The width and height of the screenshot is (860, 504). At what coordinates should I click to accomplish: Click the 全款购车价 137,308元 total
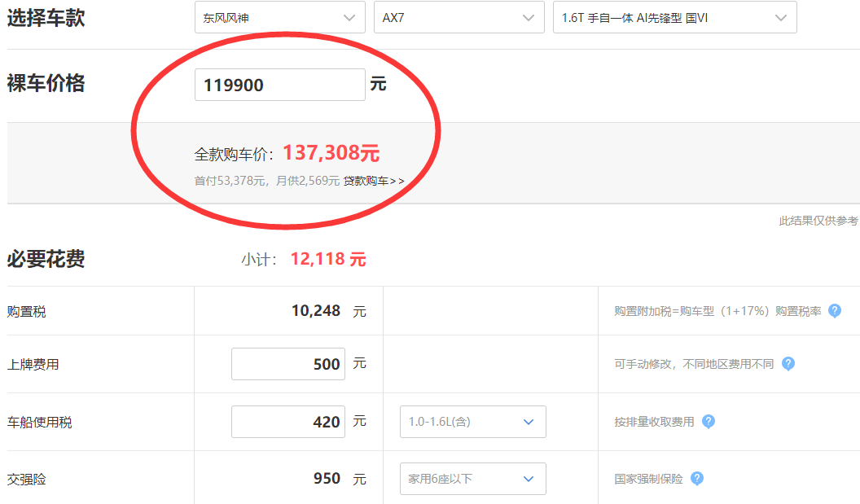tap(287, 153)
